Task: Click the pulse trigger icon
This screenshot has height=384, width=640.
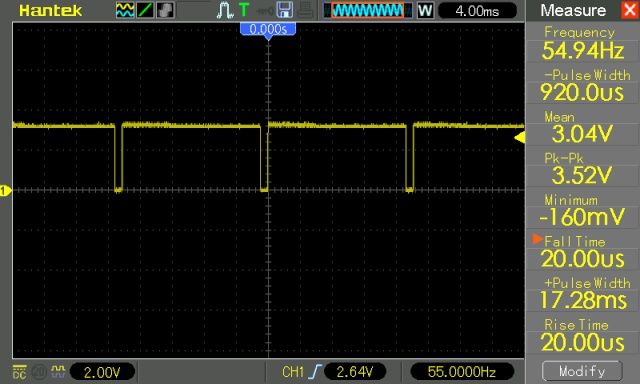Action: click(224, 10)
